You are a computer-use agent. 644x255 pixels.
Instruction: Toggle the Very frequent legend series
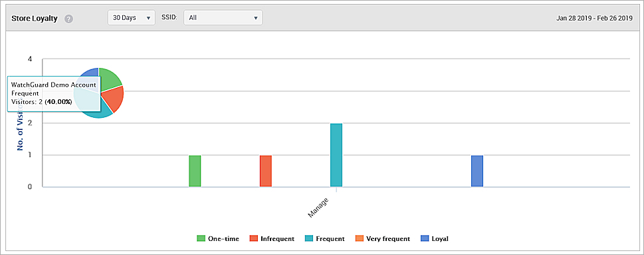click(x=383, y=238)
